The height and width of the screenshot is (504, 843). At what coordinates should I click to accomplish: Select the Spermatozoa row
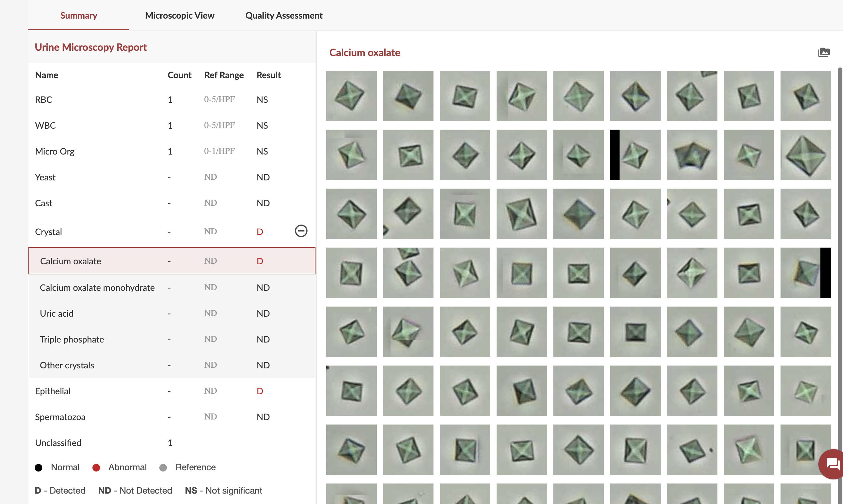pos(172,417)
